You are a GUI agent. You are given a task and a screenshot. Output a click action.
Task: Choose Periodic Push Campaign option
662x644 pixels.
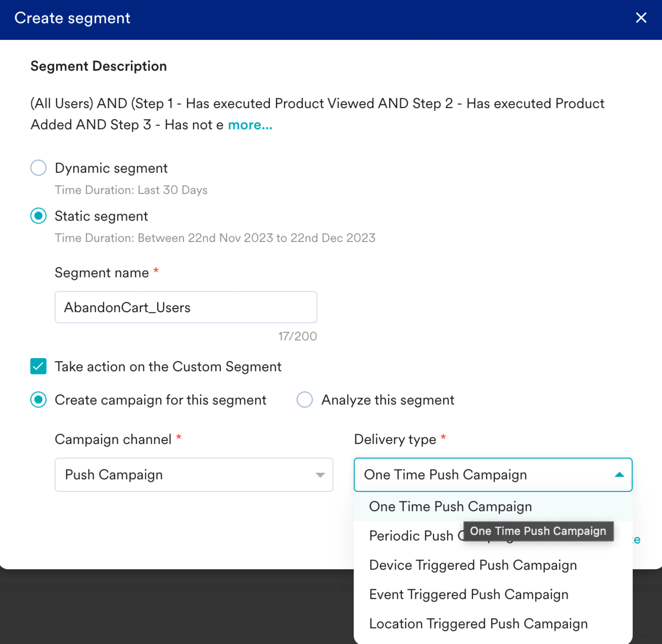tap(411, 536)
